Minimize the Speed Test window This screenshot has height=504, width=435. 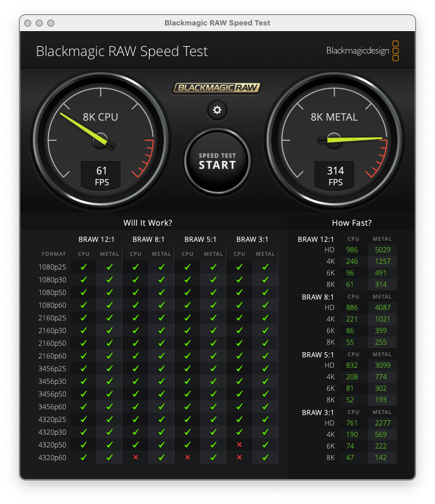(39, 23)
